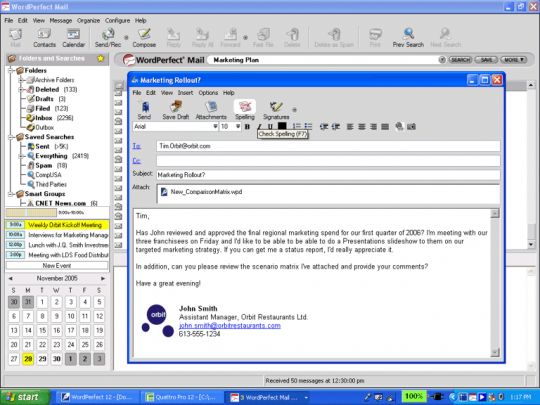Select November 15 in the calendar
The width and height of the screenshot is (540, 405).
42,331
